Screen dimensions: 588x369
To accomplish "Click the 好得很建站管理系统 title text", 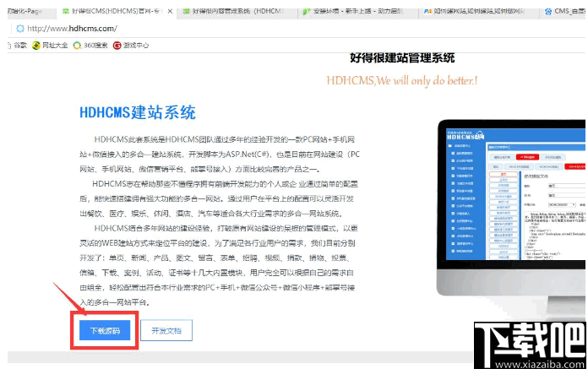I will point(402,57).
